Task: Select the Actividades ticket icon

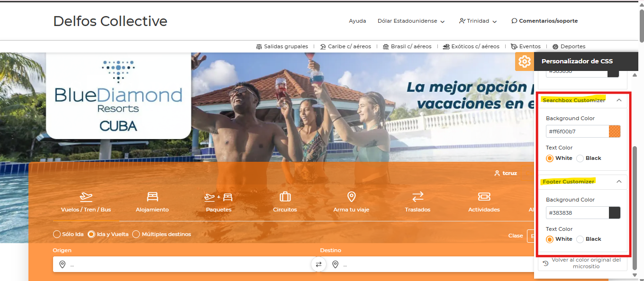Action: point(484,197)
